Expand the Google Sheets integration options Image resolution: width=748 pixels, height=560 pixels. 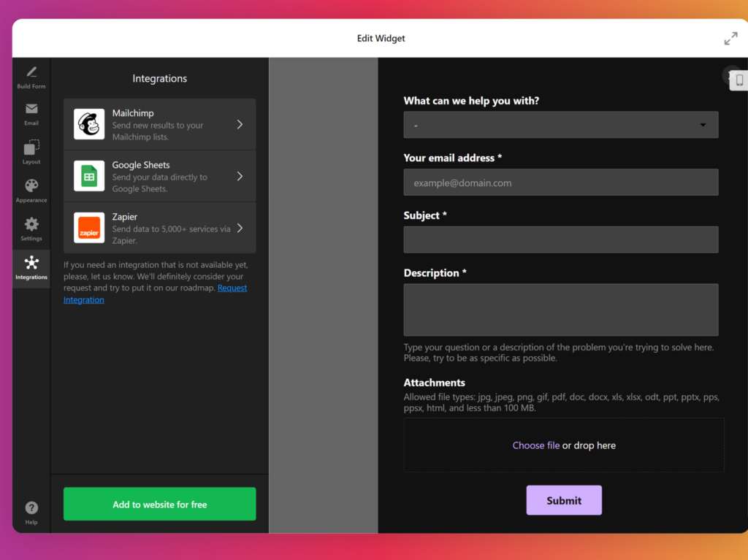tap(240, 176)
